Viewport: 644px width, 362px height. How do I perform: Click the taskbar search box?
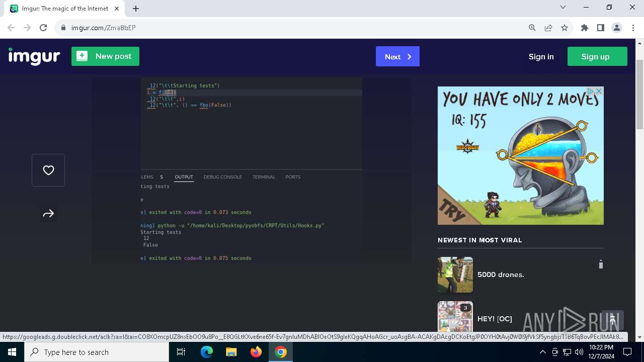97,352
